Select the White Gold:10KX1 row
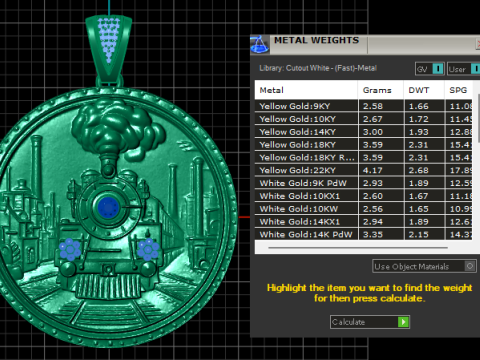Viewport: 480px width, 360px height. 363,196
